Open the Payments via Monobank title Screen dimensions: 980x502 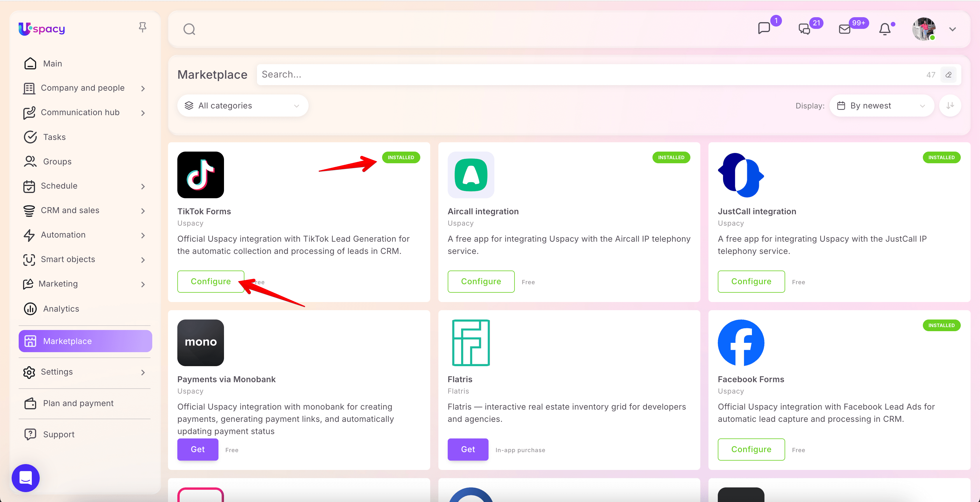[x=226, y=379]
